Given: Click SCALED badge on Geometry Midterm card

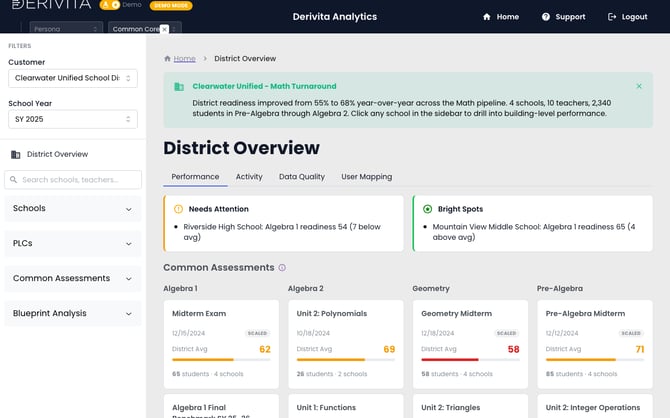Looking at the screenshot, I should click(506, 333).
